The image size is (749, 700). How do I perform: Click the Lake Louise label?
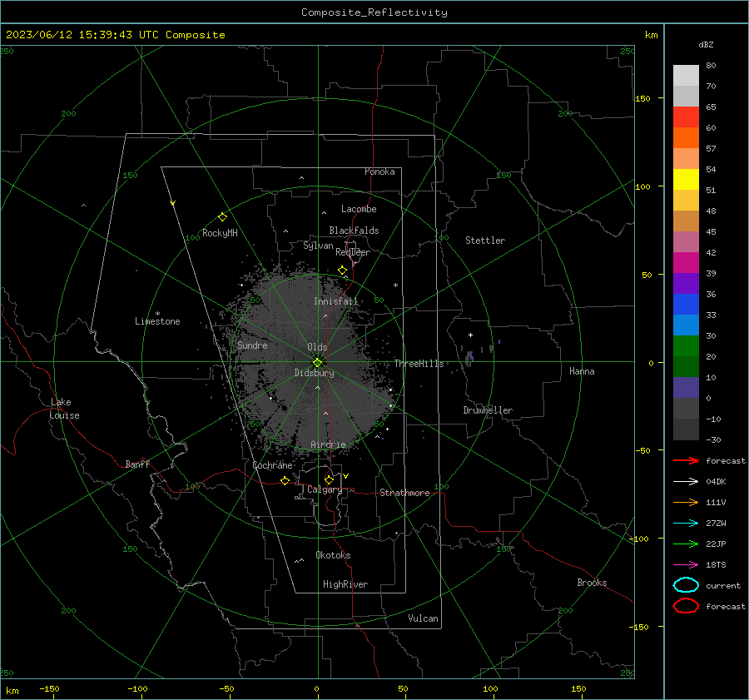tap(64, 409)
